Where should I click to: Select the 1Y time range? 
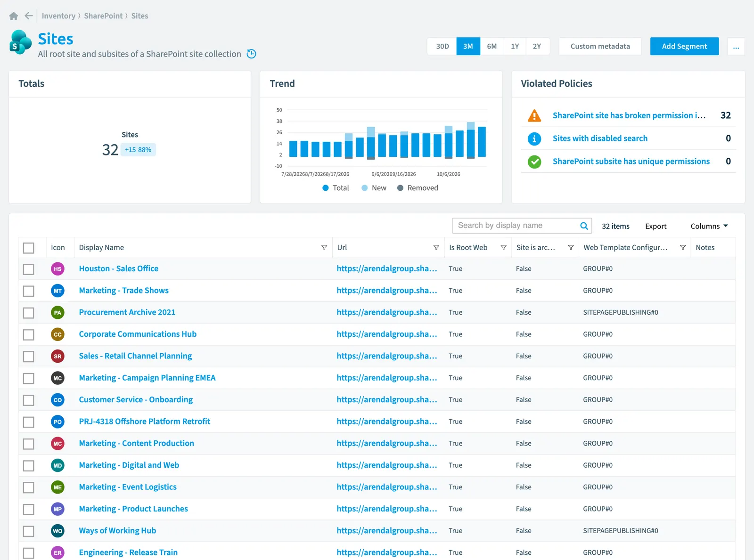point(515,46)
